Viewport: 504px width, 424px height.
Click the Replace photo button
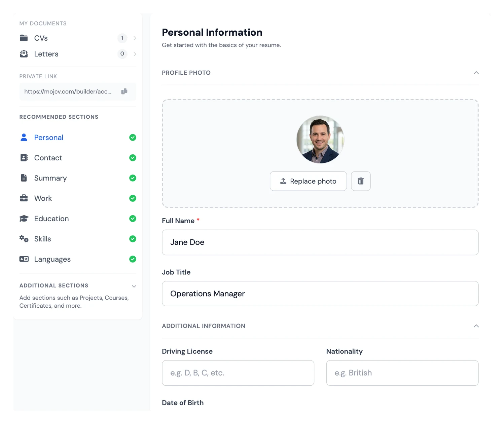click(308, 181)
